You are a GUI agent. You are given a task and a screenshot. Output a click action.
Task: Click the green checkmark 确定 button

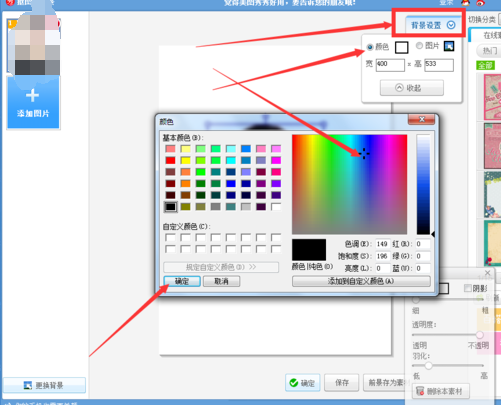click(x=302, y=383)
